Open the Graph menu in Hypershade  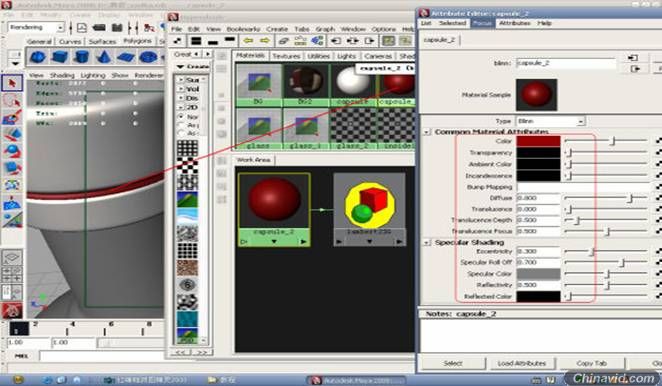point(325,29)
